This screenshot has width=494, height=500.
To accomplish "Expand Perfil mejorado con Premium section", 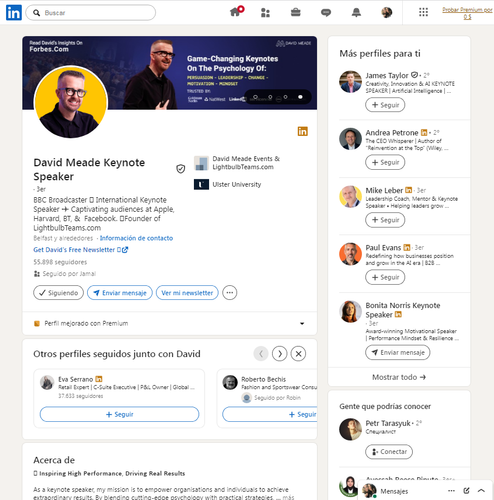I will [170, 323].
